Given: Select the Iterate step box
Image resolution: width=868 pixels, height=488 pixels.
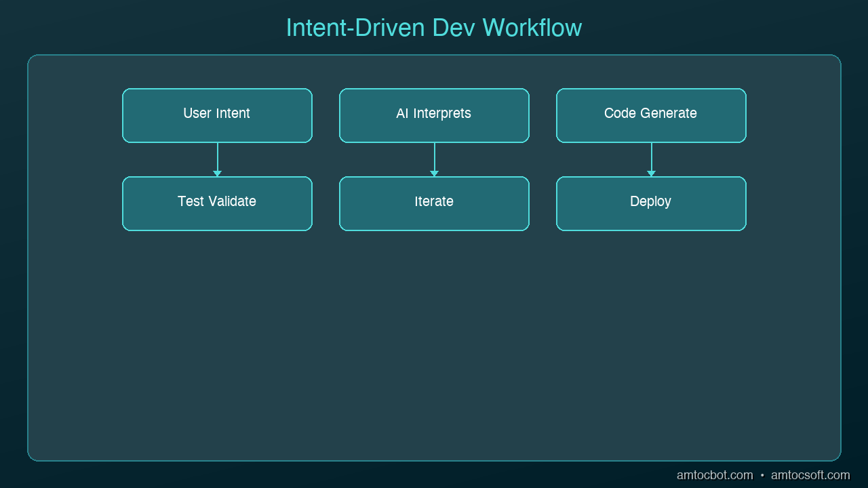Looking at the screenshot, I should (x=434, y=203).
